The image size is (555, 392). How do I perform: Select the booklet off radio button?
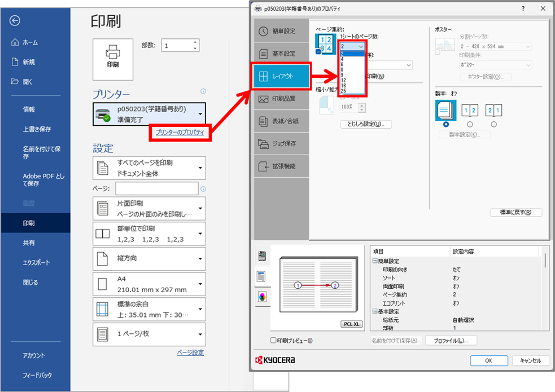(x=446, y=124)
